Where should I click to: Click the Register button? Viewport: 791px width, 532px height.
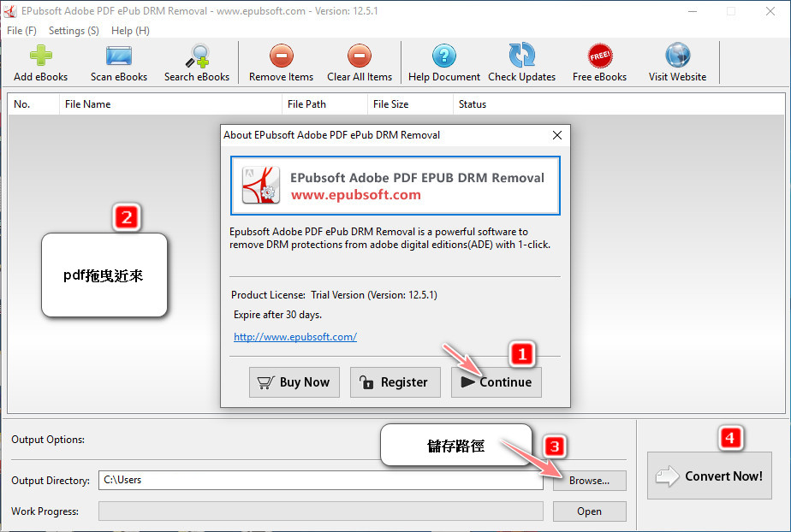click(395, 382)
